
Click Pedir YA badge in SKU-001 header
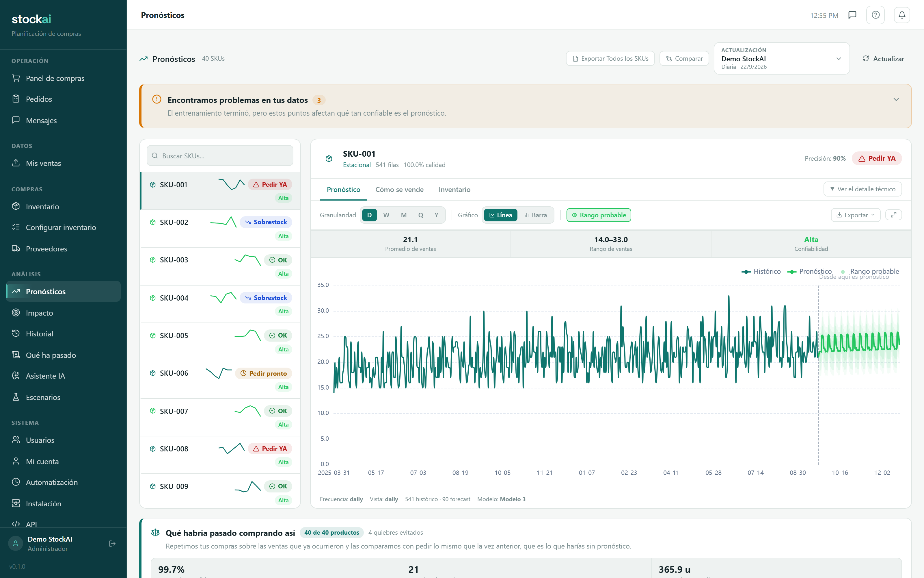pyautogui.click(x=877, y=159)
